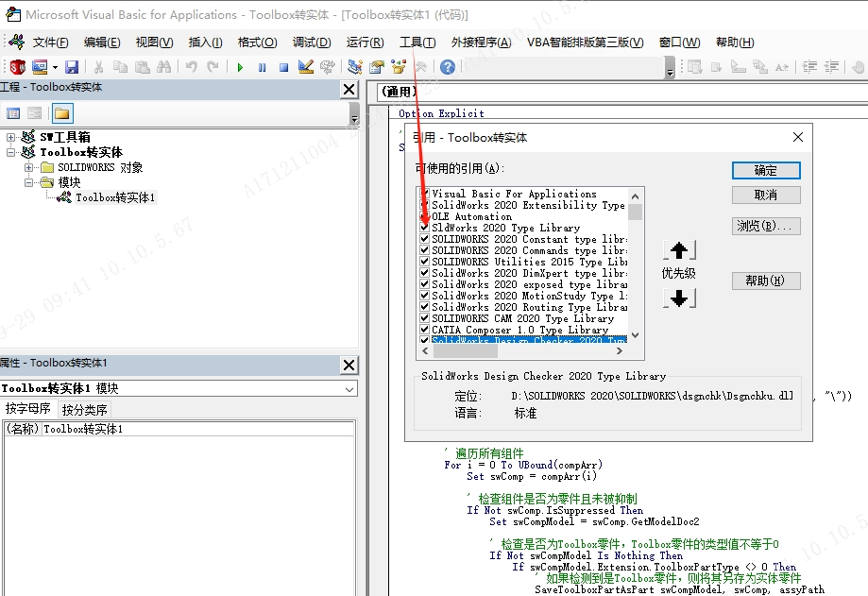Save the project with the floppy disk icon

click(72, 67)
